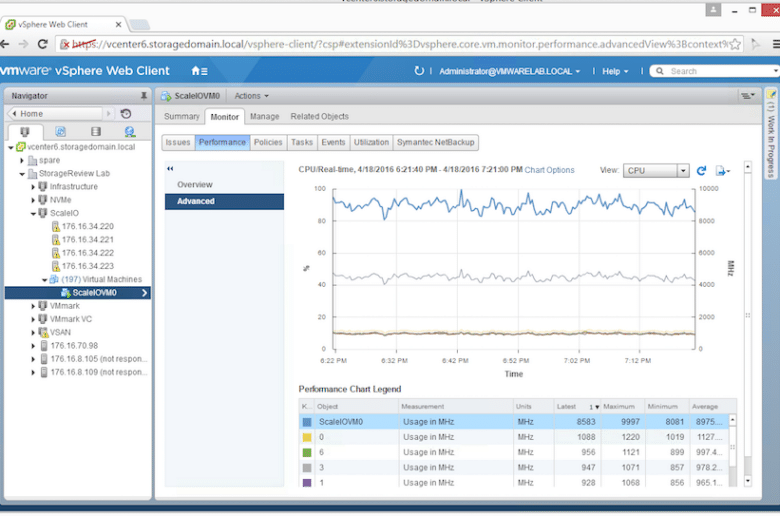Switch to Networking inventory tab icon

(130, 131)
